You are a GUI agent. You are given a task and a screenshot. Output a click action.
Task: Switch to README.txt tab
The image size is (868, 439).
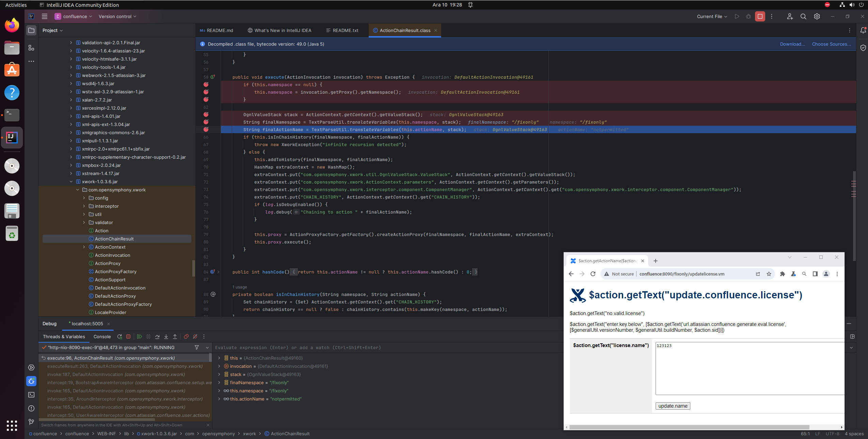pyautogui.click(x=342, y=30)
